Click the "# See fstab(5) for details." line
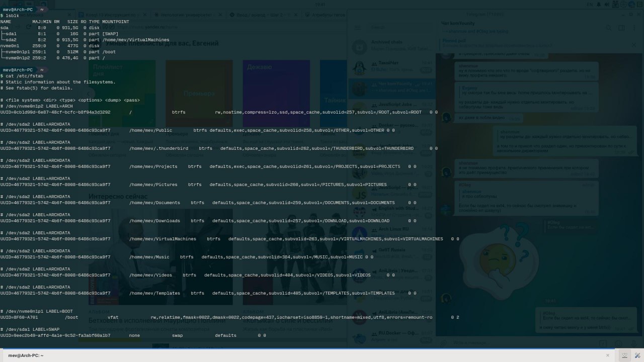 coord(36,88)
